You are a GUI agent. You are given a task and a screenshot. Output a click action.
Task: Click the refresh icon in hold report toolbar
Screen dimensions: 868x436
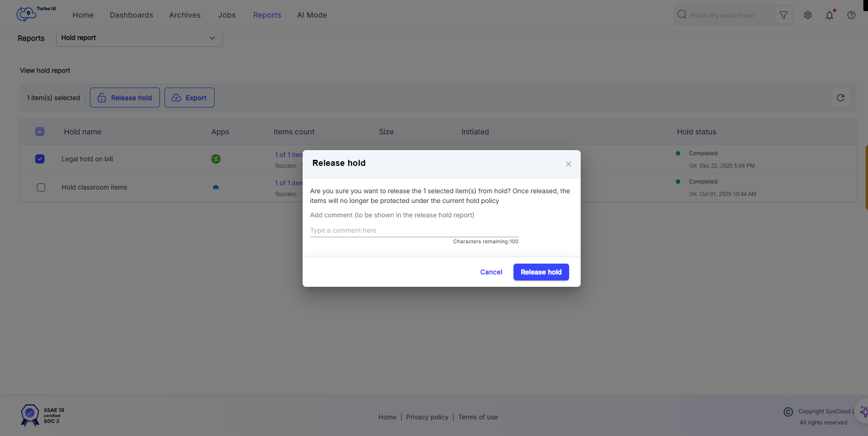tap(841, 98)
